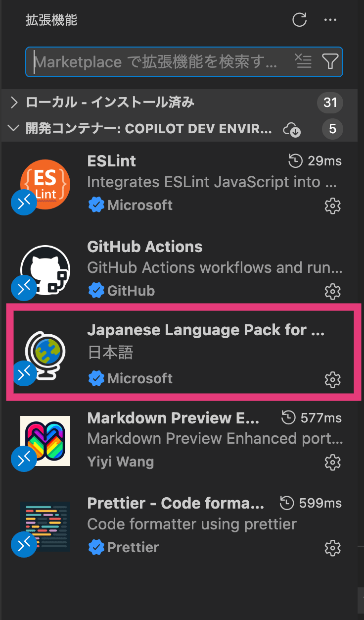Image resolution: width=364 pixels, height=620 pixels.
Task: Click the Markdown Preview Enhanced thumbnail icon
Action: point(45,441)
